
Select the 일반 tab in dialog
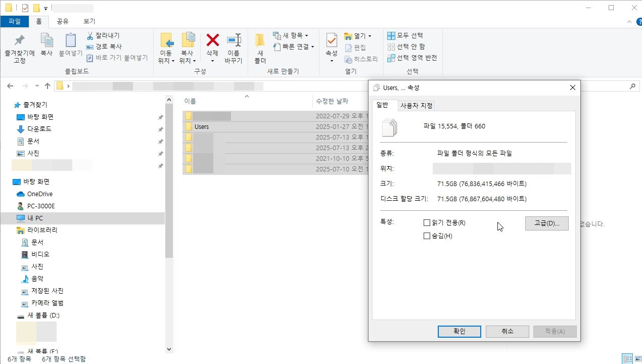click(382, 105)
